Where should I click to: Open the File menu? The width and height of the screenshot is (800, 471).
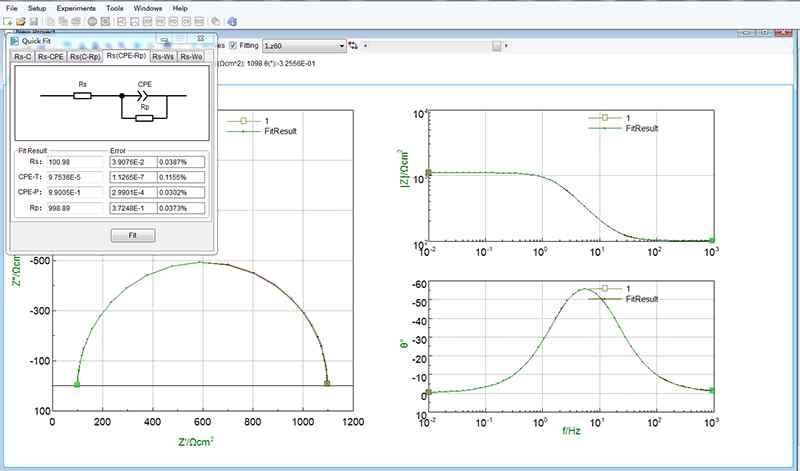tap(11, 8)
